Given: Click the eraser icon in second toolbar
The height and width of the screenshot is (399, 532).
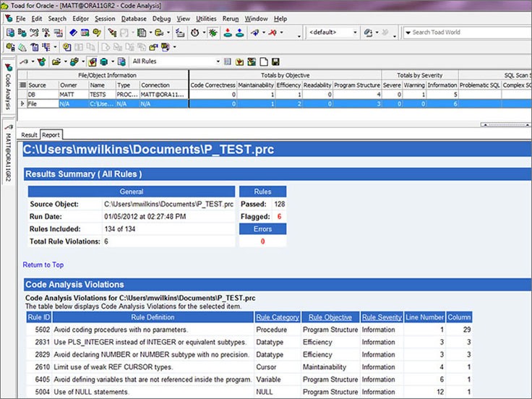Looking at the screenshot, I should pyautogui.click(x=22, y=47).
